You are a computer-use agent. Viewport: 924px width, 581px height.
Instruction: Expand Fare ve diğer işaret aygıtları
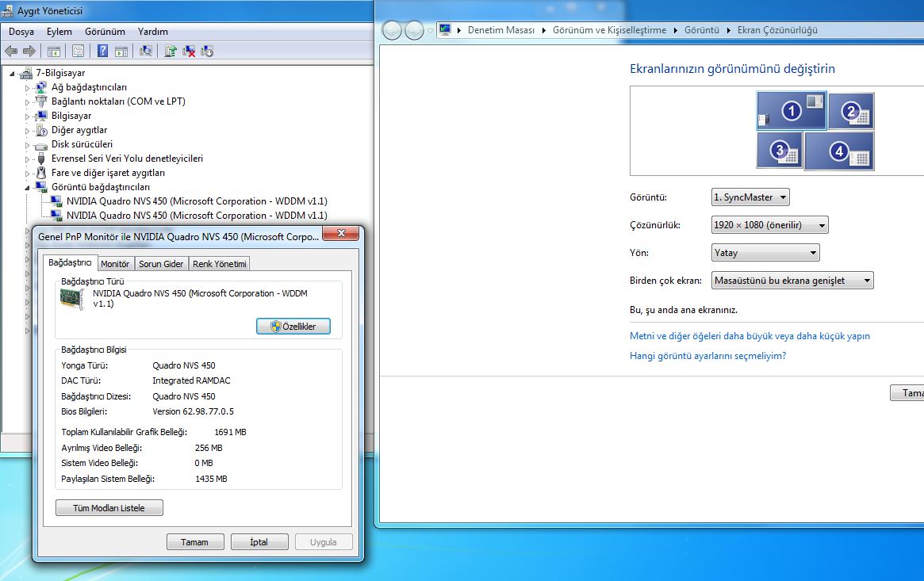point(27,173)
